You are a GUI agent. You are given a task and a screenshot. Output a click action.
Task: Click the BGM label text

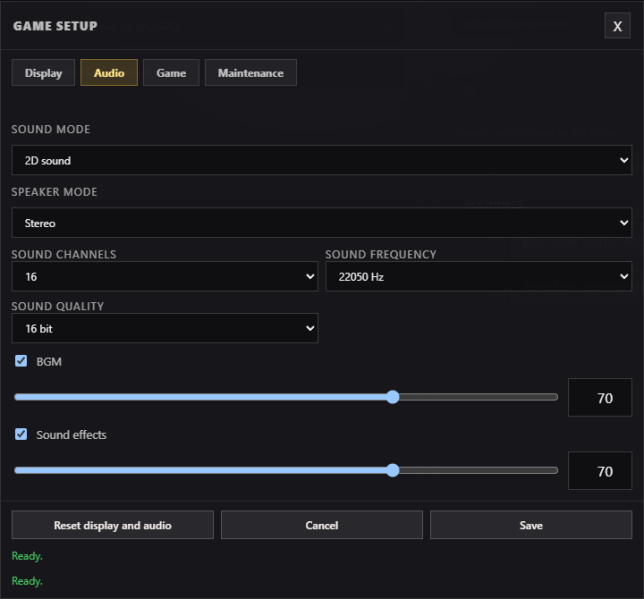[x=49, y=362]
